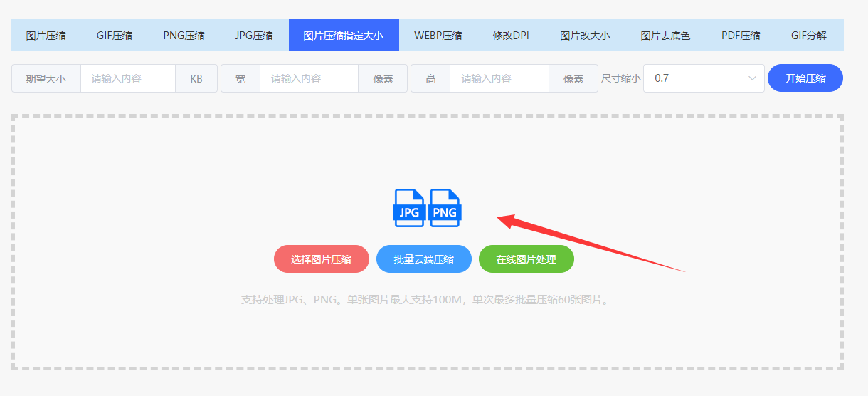Click the PNG file icon
Image resolution: width=868 pixels, height=396 pixels.
(x=445, y=208)
